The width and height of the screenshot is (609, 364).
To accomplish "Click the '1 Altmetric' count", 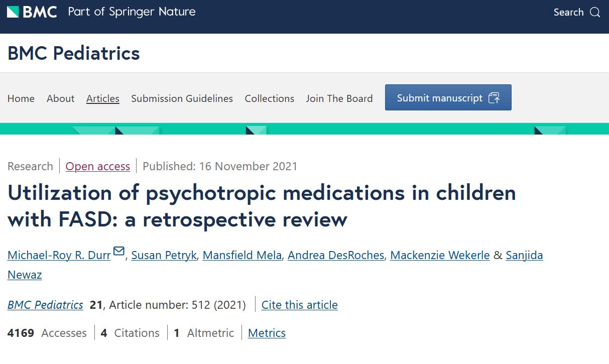I will click(204, 333).
